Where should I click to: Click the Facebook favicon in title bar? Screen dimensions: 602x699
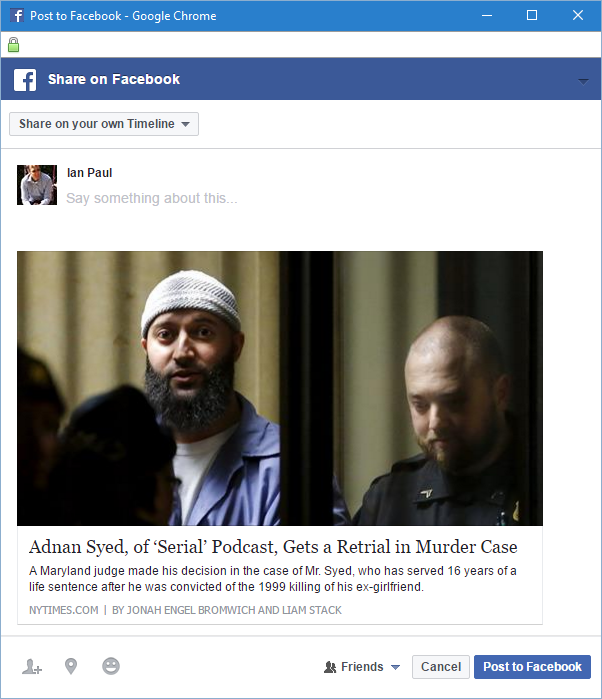(x=17, y=16)
